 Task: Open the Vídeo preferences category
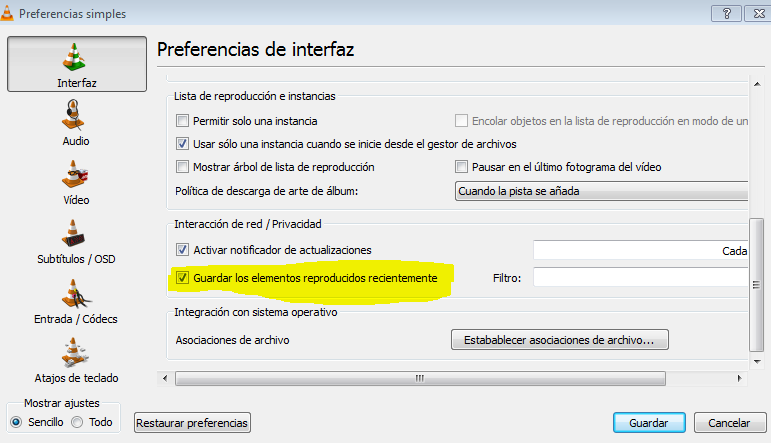76,182
